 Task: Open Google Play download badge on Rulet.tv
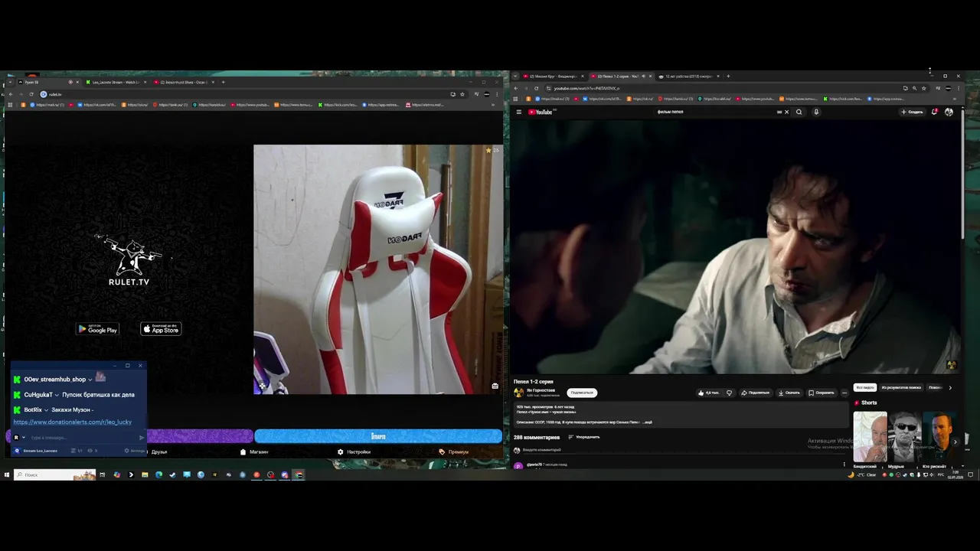click(x=97, y=329)
